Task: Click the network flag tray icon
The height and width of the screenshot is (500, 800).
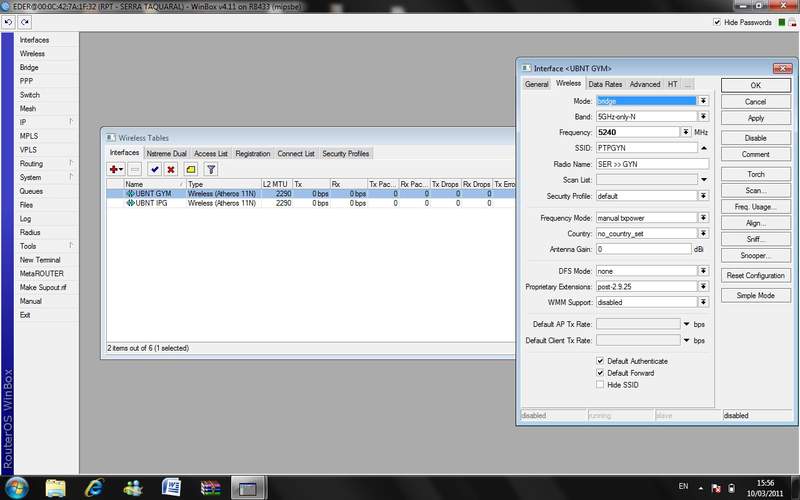Action: pos(716,488)
